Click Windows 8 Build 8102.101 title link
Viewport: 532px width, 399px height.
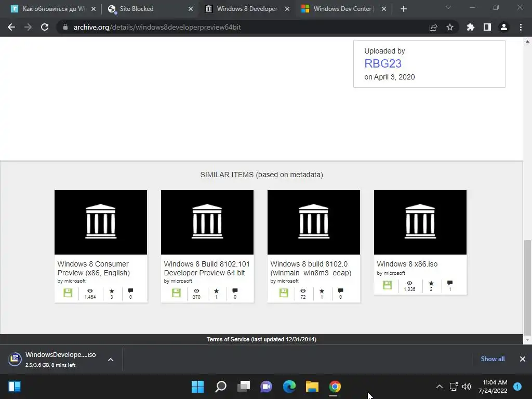pyautogui.click(x=207, y=269)
